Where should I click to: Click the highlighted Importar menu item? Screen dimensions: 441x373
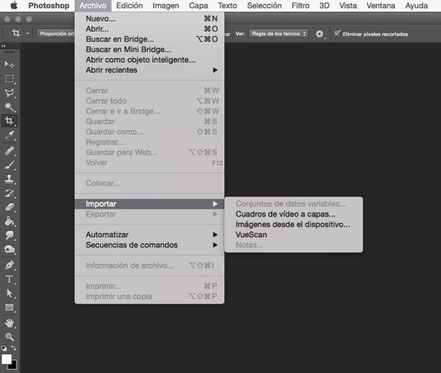coord(150,204)
